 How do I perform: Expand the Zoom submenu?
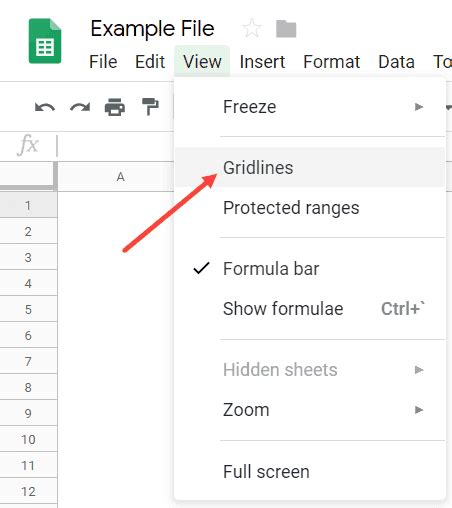(310, 410)
